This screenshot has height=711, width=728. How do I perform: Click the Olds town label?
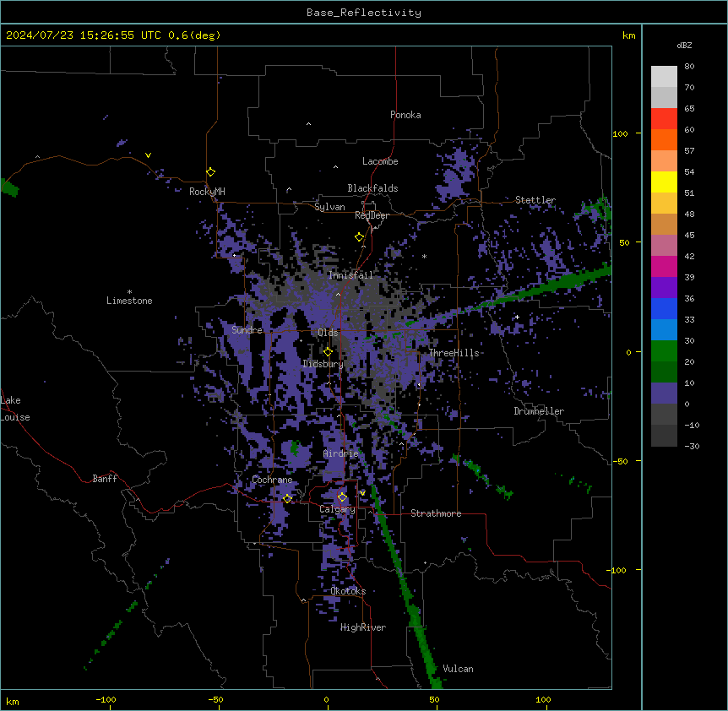[328, 333]
